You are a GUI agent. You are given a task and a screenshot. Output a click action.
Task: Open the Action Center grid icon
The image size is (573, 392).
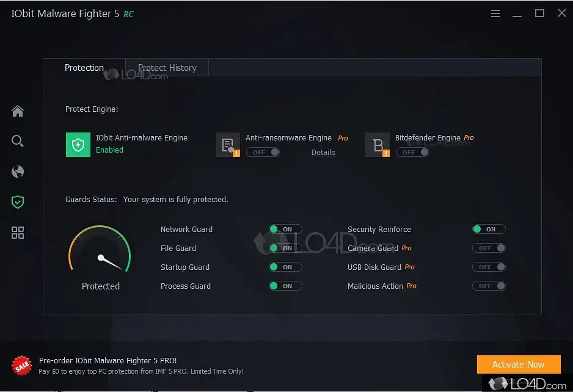tap(18, 233)
